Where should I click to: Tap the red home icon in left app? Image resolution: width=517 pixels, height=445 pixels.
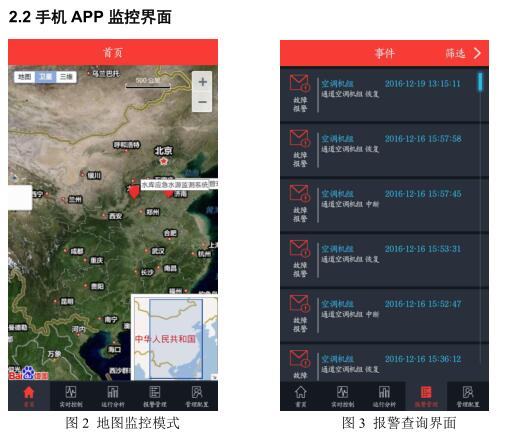[29, 396]
